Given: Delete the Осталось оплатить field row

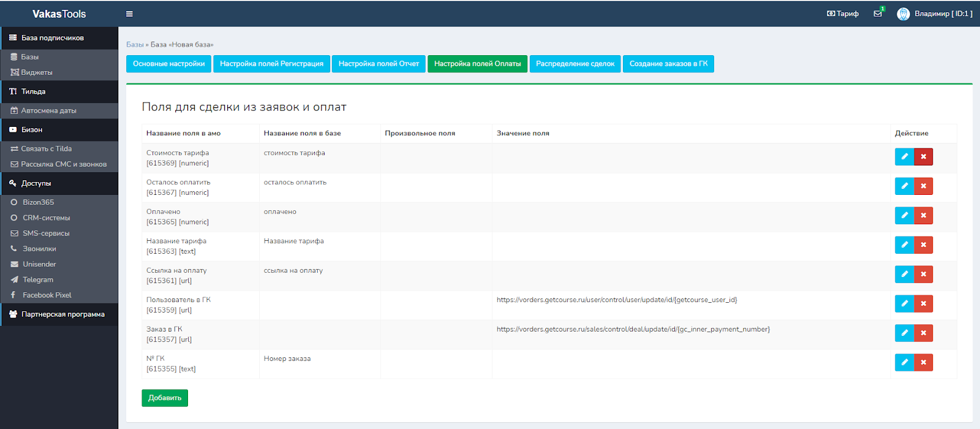Looking at the screenshot, I should [923, 186].
